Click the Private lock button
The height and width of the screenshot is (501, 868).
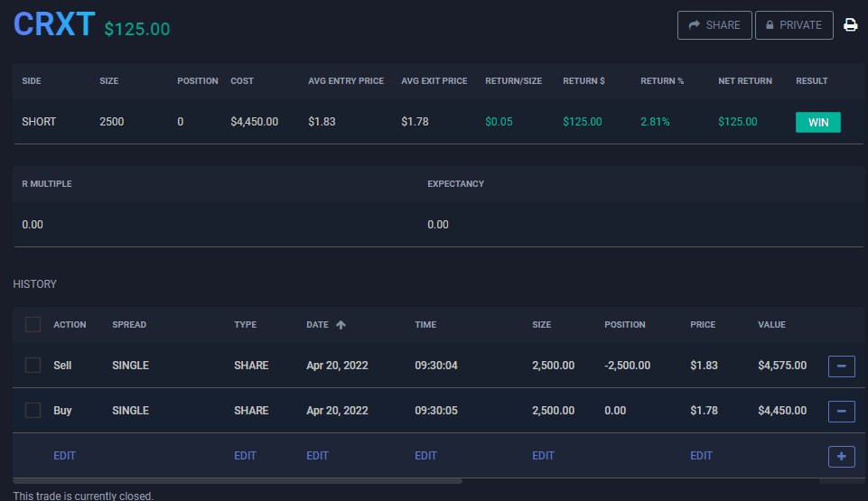tap(794, 25)
